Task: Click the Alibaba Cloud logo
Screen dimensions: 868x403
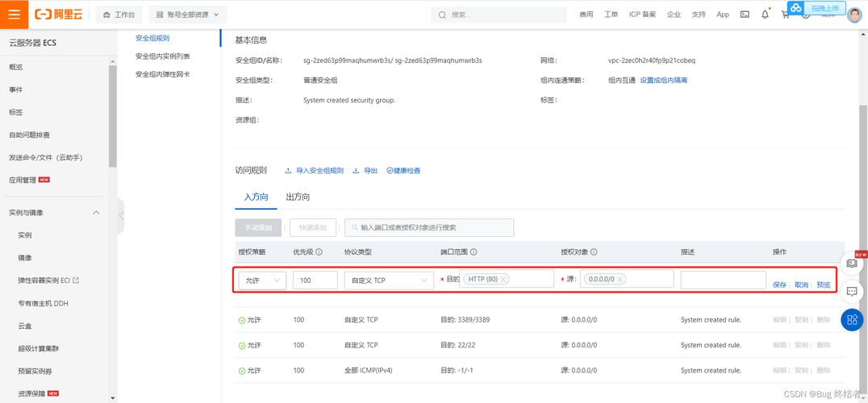Action: tap(59, 15)
